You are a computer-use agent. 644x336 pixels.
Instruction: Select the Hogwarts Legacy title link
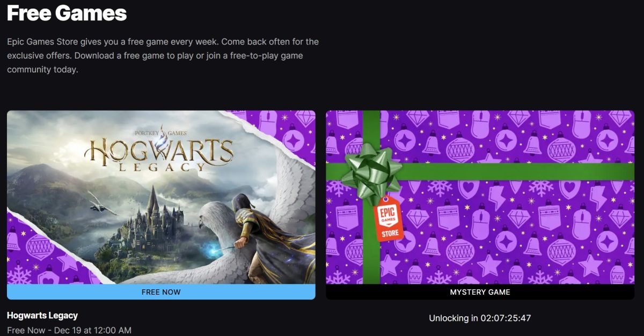coord(42,316)
